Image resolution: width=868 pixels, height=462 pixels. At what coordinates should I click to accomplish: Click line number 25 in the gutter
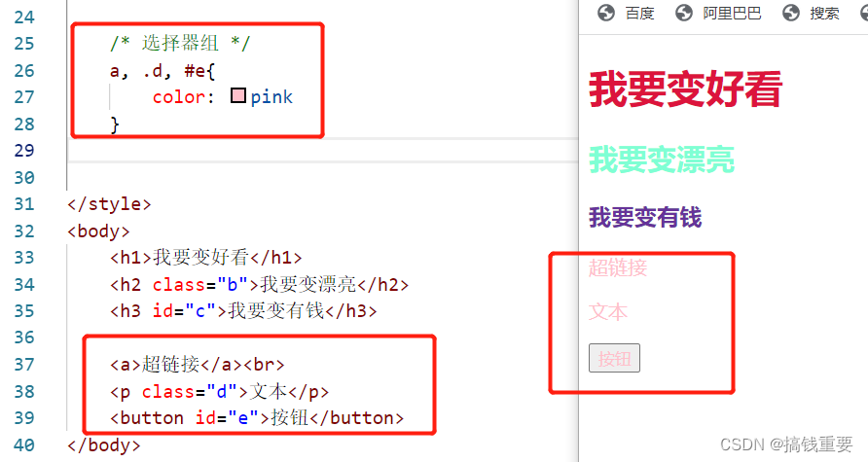click(23, 44)
